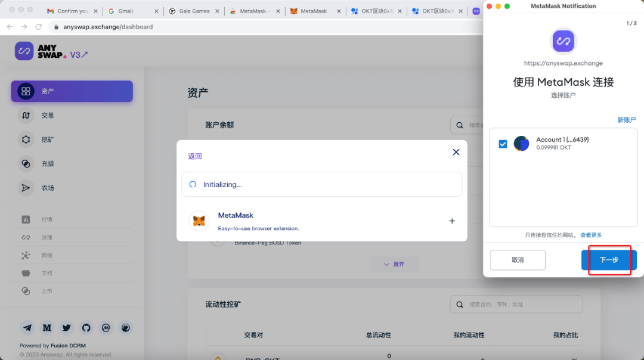Screen dimensions: 644x360
Task: Click 下一步 to proceed in MetaMask
Action: tap(609, 260)
